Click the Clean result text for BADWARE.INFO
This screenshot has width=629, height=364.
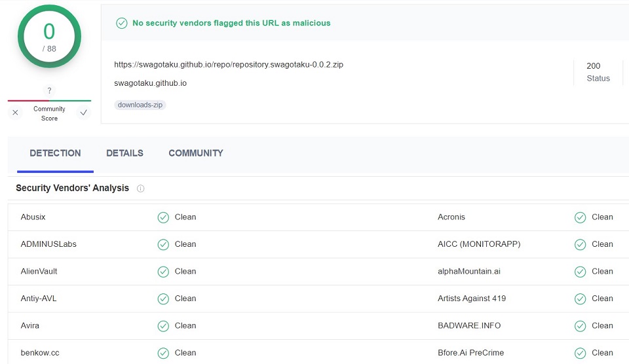(602, 325)
